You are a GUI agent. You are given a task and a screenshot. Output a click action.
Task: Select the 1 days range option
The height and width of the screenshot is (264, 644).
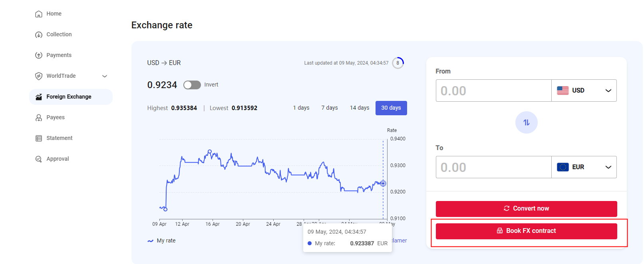coord(301,108)
